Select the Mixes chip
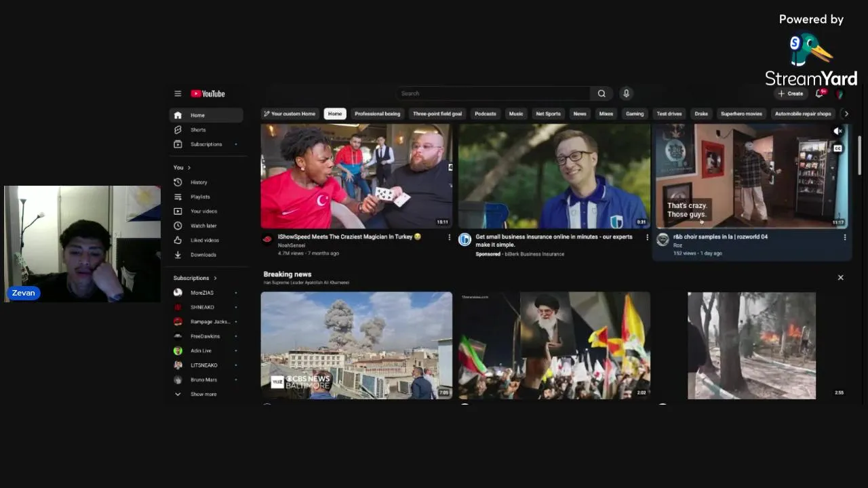 point(606,114)
